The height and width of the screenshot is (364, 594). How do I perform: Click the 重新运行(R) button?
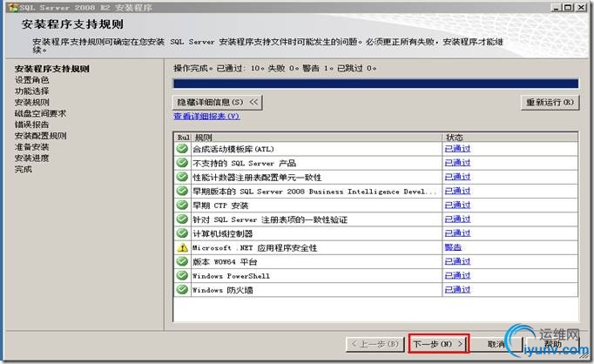pyautogui.click(x=550, y=102)
